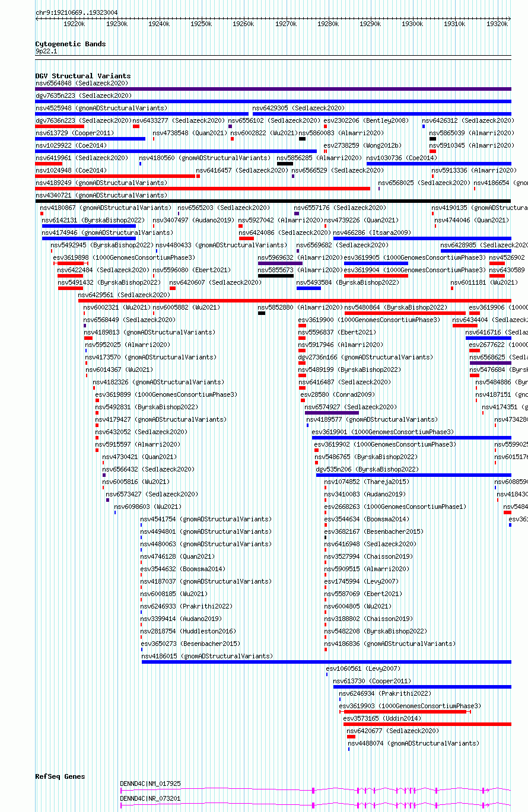The height and width of the screenshot is (812, 528).
Task: Select variant dgv2736n166 gnomAD label
Action: [365, 357]
